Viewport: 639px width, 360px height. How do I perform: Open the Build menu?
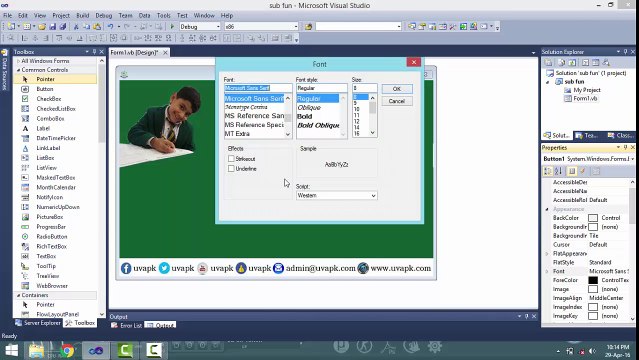click(x=82, y=15)
